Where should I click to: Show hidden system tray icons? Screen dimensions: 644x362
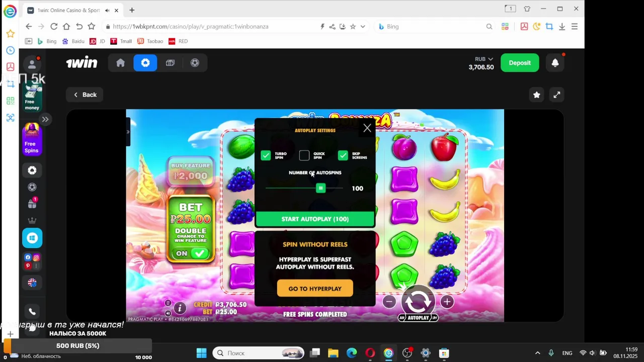[537, 353]
